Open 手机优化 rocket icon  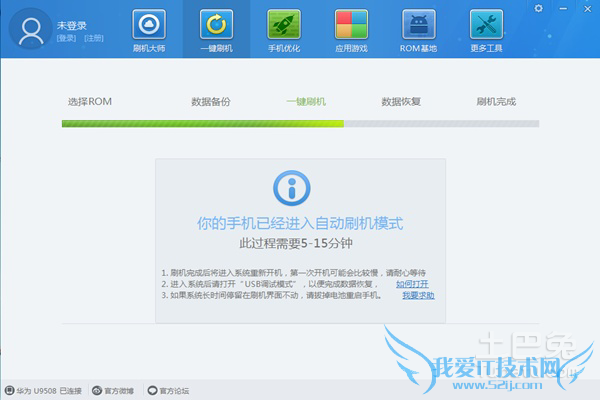click(284, 24)
